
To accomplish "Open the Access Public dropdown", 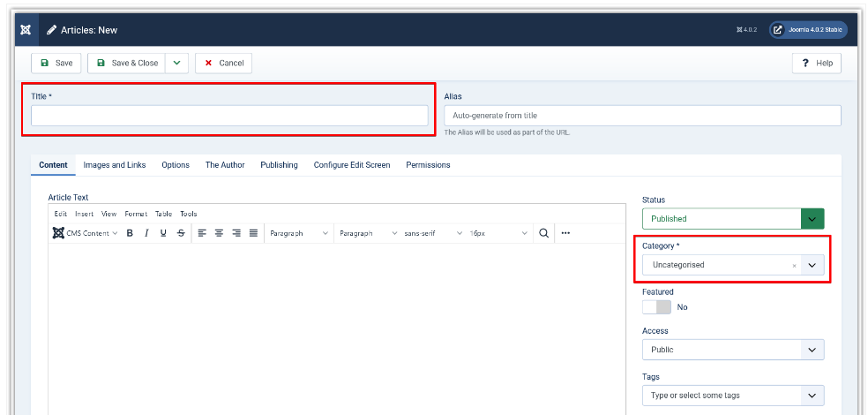I will pyautogui.click(x=733, y=350).
